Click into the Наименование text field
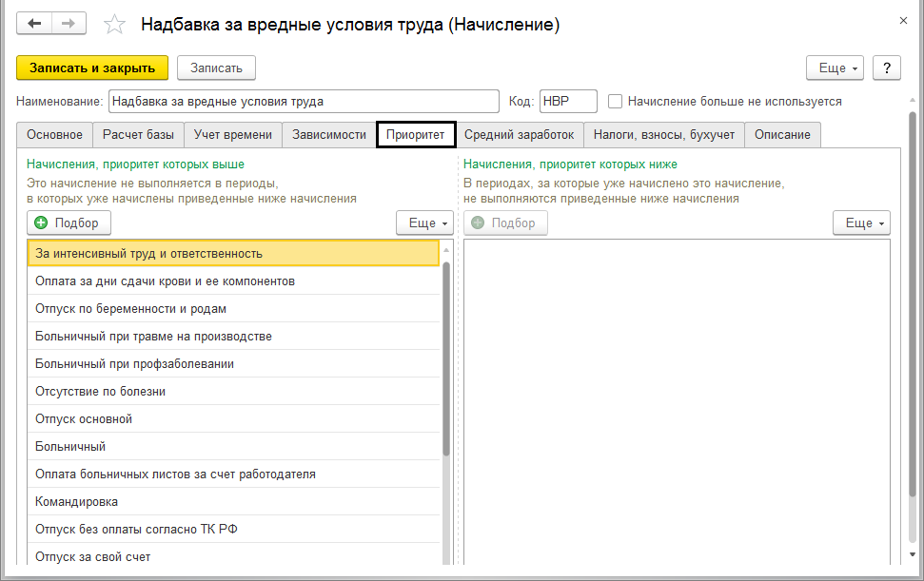 click(x=304, y=101)
